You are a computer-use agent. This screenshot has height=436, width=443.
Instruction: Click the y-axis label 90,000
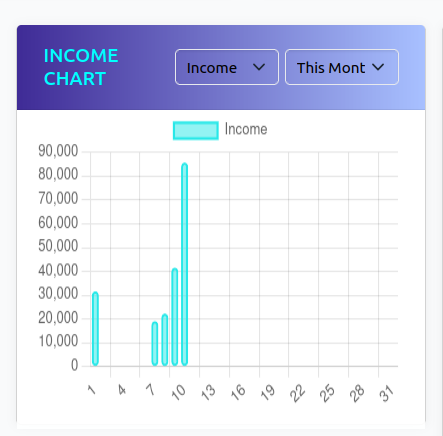[x=58, y=151]
